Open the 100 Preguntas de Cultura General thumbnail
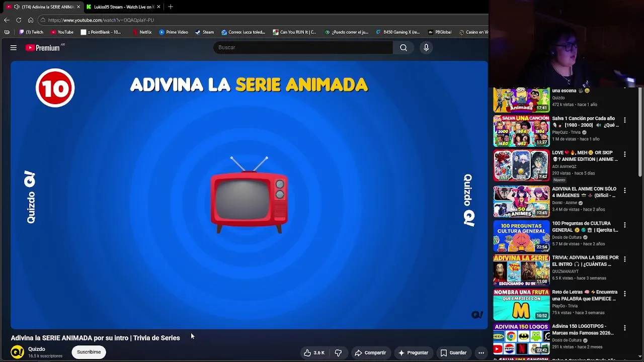This screenshot has height=362, width=644. pos(521,236)
